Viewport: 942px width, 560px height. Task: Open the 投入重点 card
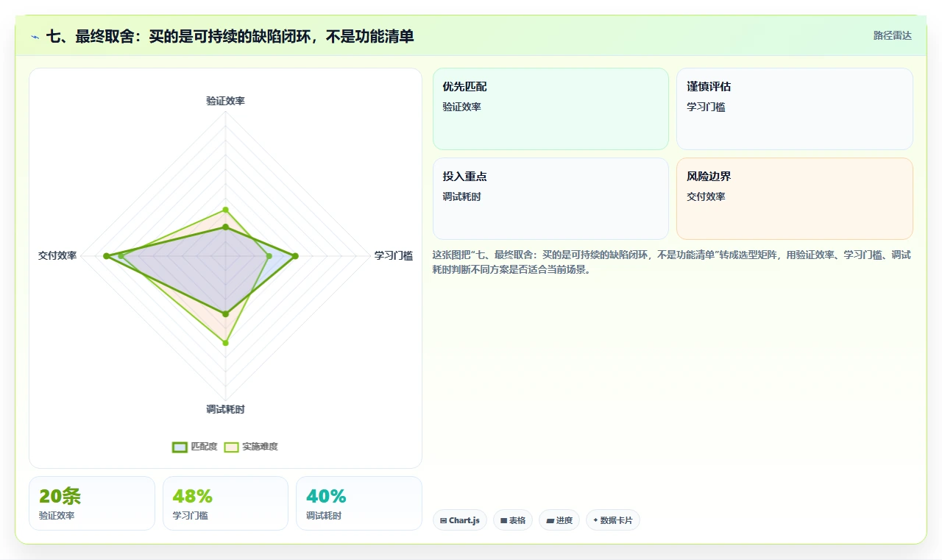tap(550, 199)
